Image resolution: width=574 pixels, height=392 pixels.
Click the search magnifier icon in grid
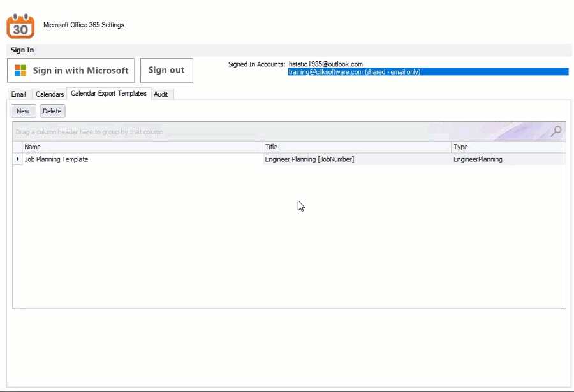[556, 131]
